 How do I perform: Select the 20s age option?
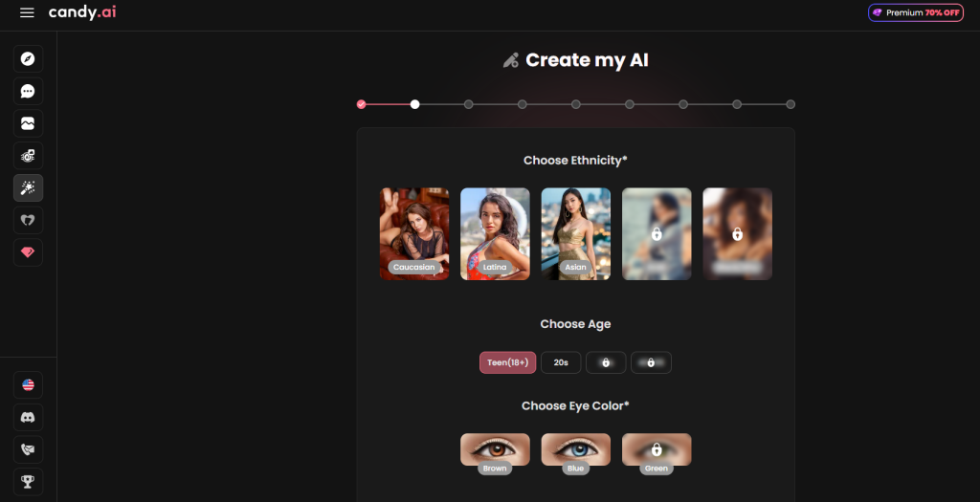(561, 362)
